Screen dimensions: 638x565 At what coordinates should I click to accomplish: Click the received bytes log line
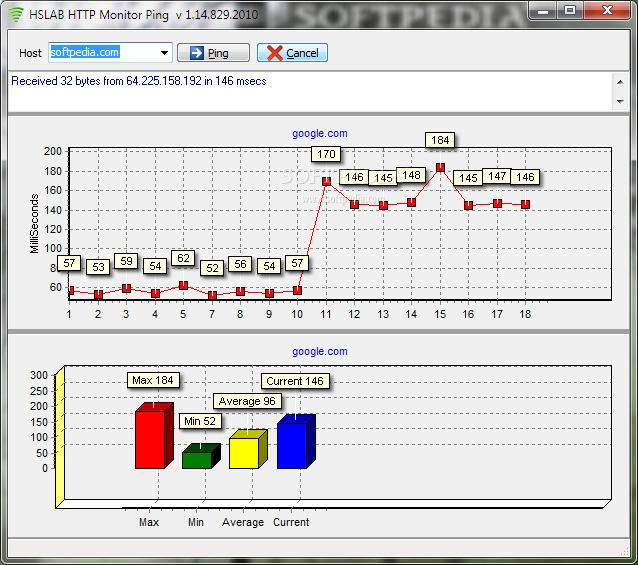pos(139,81)
